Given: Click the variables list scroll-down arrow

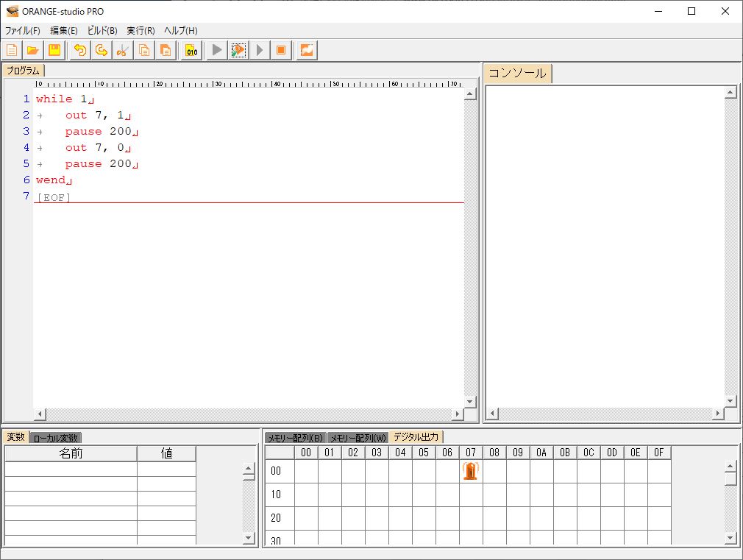Looking at the screenshot, I should pos(249,538).
